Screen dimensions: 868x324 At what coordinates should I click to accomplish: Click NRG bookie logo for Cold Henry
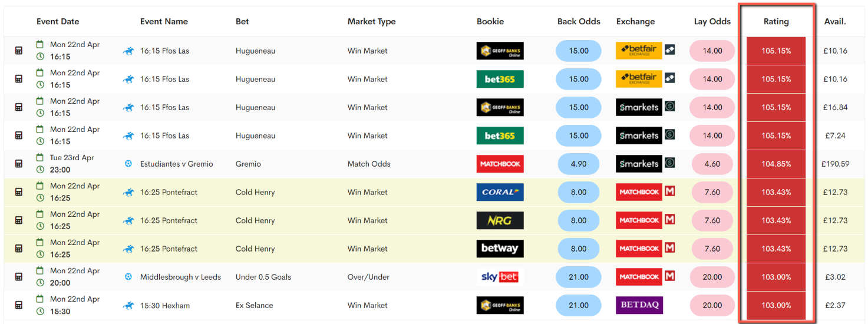tap(500, 220)
